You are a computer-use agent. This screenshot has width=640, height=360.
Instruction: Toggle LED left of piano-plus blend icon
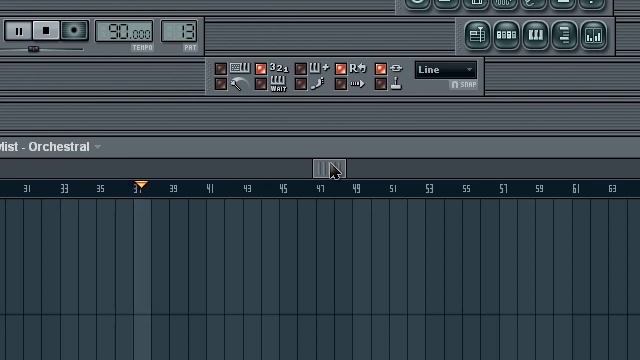(300, 69)
